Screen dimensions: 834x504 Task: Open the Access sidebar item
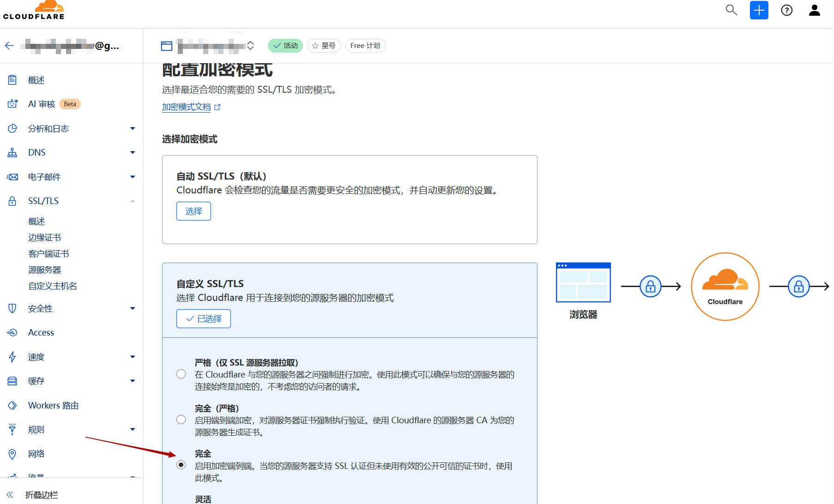[x=41, y=332]
